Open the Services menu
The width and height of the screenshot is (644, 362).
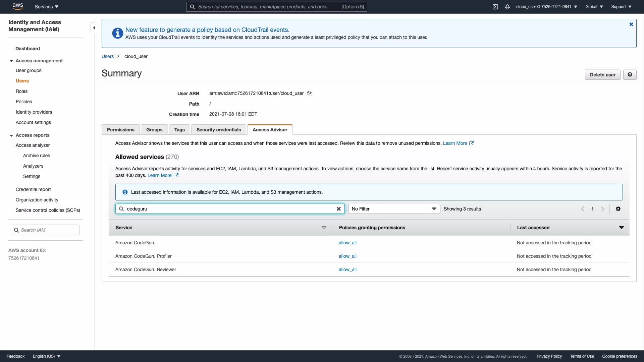[x=47, y=7]
